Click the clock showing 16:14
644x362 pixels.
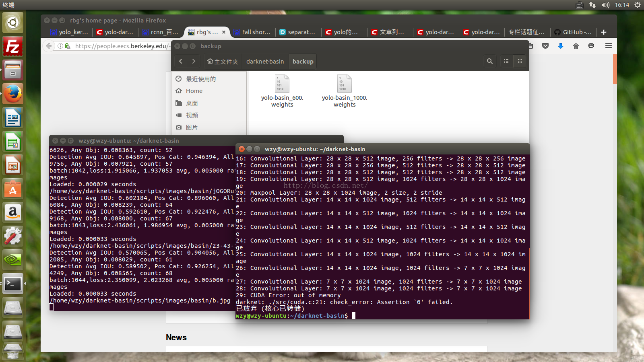[x=622, y=5]
